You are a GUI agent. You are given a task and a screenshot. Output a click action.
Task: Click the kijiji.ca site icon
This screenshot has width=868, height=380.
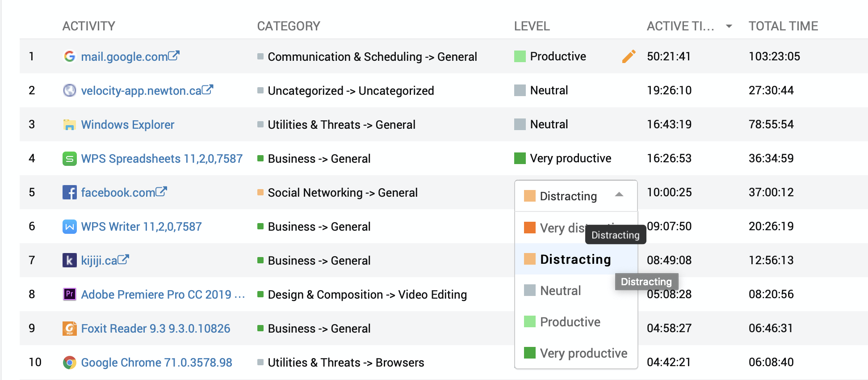(x=69, y=260)
